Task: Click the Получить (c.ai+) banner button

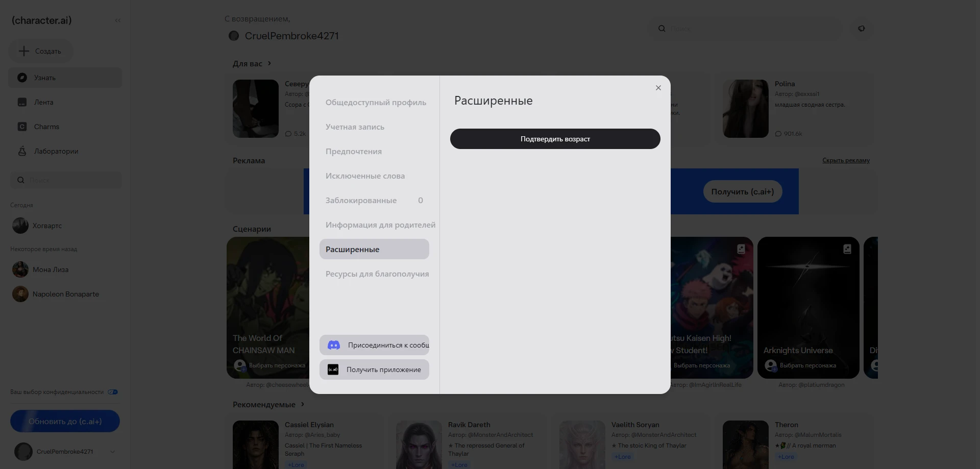Action: pos(743,191)
